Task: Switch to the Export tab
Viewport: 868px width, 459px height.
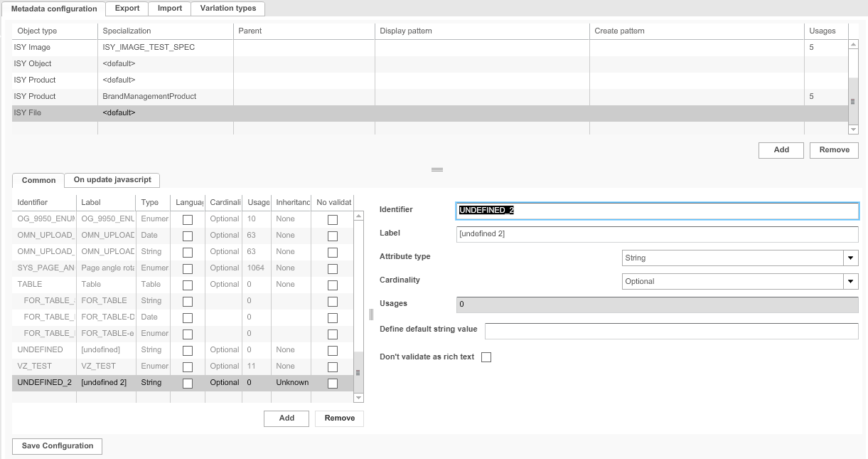Action: 126,9
